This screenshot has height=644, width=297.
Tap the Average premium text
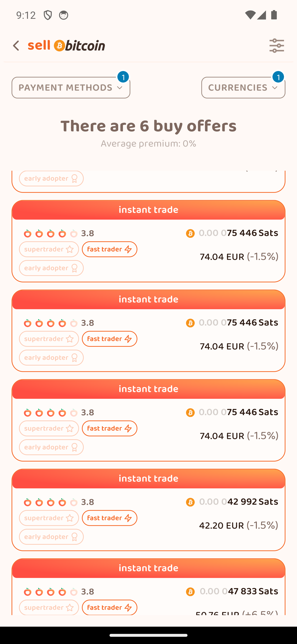(x=148, y=144)
